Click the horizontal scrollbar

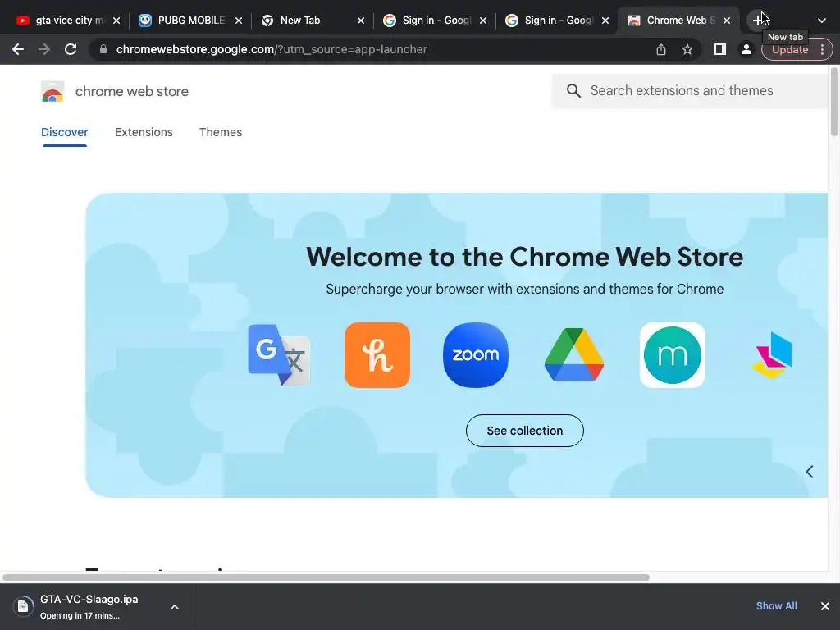(326, 577)
